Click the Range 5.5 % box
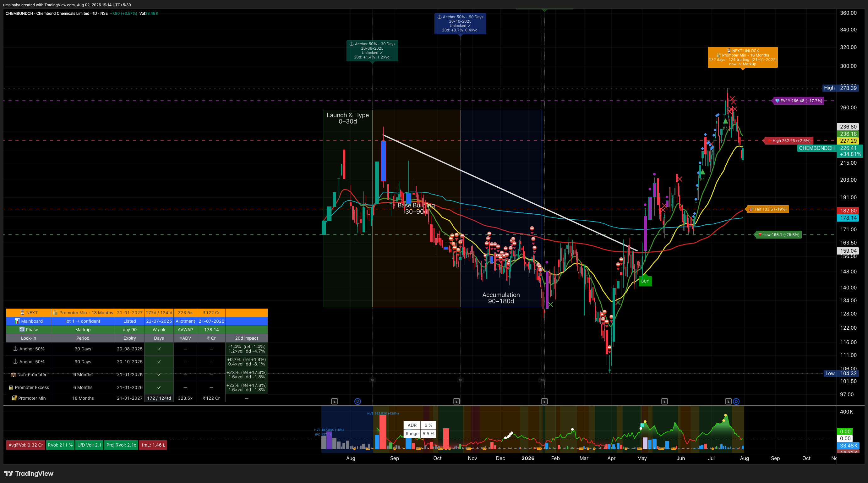Image resolution: width=868 pixels, height=483 pixels. (420, 433)
